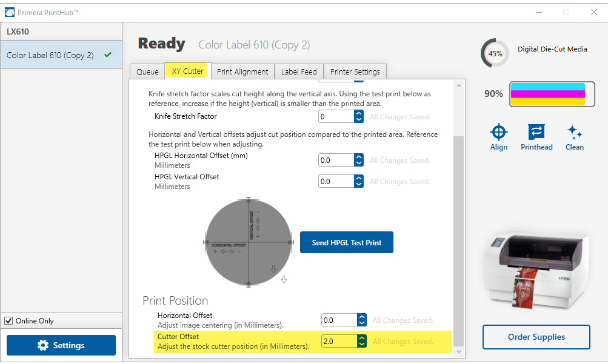Screen dimensions: 608x364
Task: Increase HPGL Horizontal Offset value
Action: coord(359,157)
